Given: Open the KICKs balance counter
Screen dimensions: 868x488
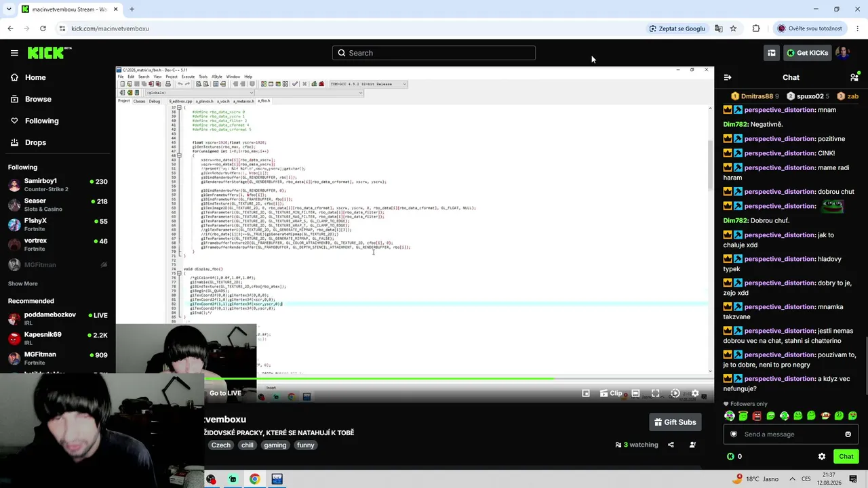Looking at the screenshot, I should coord(734,457).
